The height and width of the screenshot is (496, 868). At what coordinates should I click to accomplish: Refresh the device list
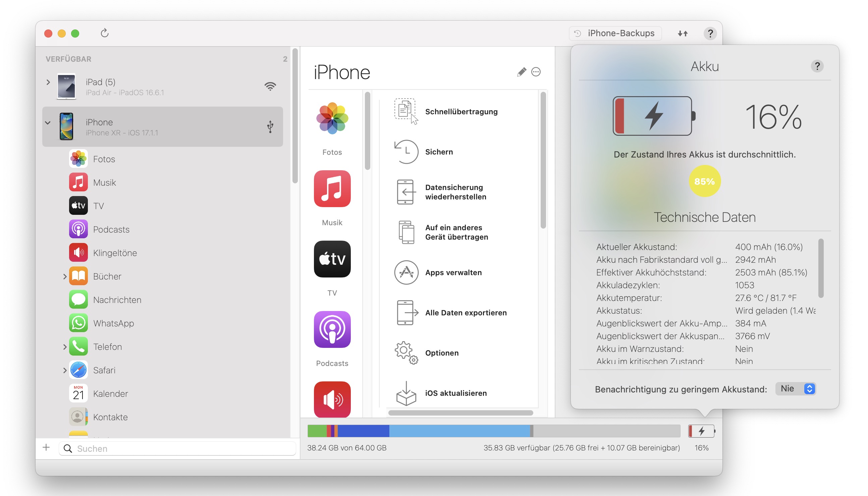point(105,33)
